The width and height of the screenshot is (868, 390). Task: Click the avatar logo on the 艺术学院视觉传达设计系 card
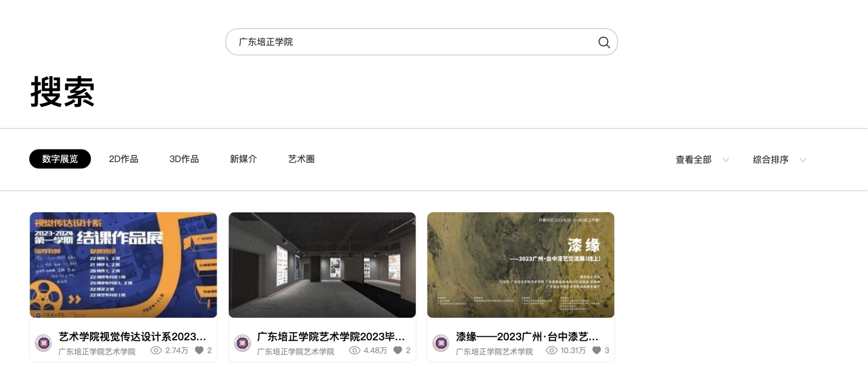tap(44, 343)
